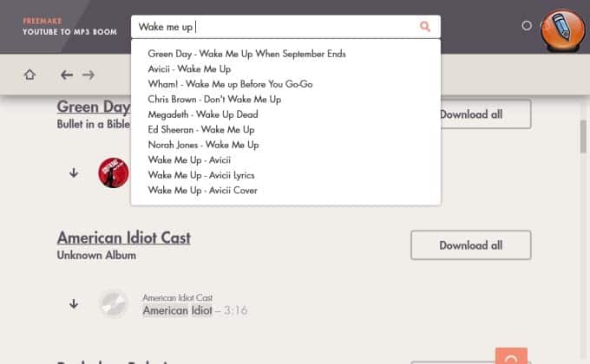Open the Green Day artist link

click(94, 107)
